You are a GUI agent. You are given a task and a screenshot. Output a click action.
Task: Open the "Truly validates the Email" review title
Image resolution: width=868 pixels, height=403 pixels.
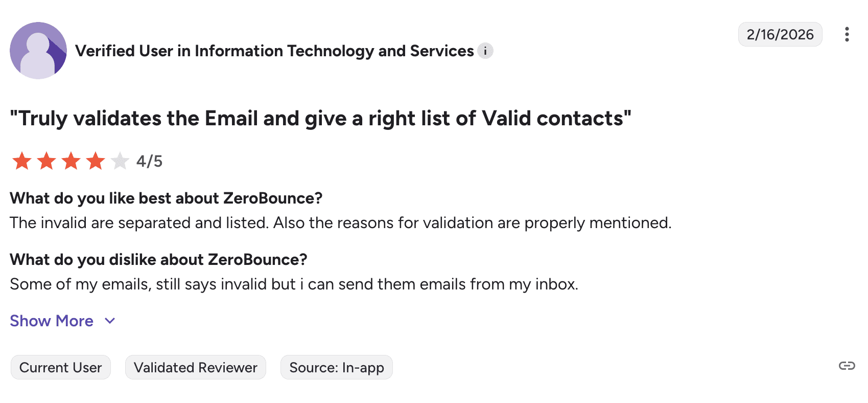[320, 118]
